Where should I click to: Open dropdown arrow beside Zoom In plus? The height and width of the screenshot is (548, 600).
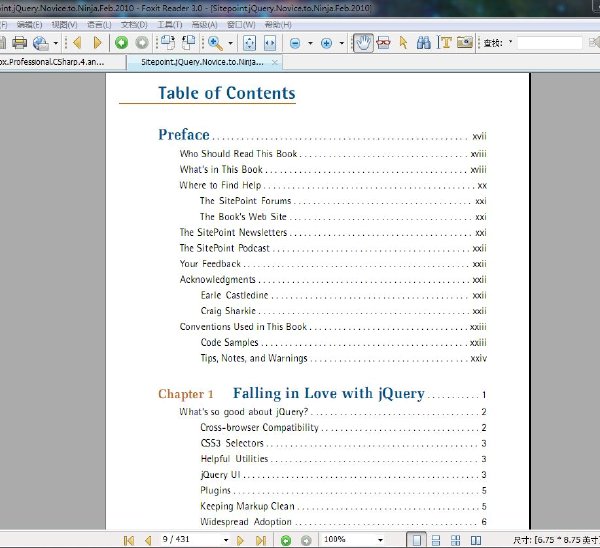342,43
